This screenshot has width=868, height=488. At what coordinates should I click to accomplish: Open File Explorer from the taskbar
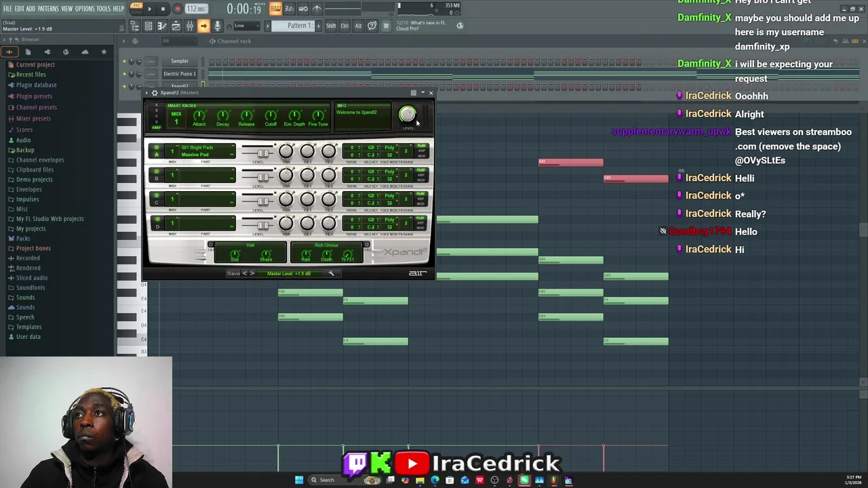click(x=420, y=481)
